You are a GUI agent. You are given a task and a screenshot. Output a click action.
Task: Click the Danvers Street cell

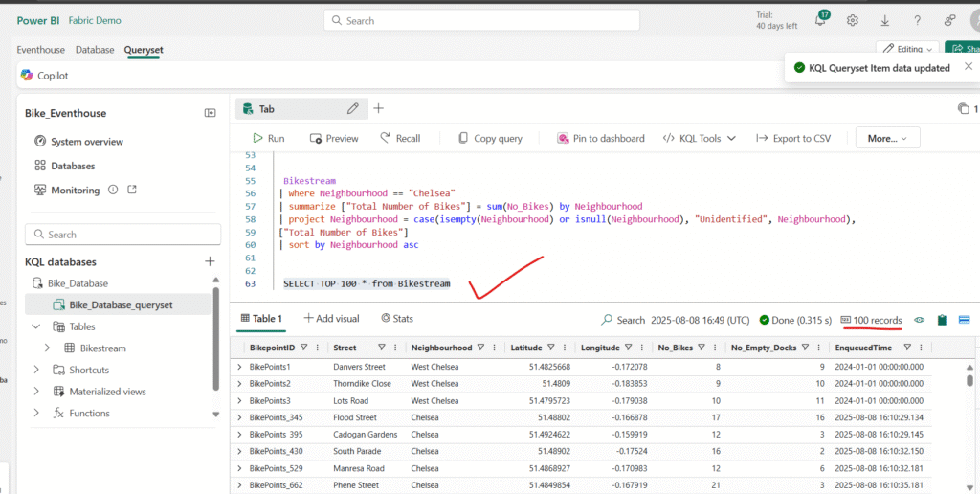(x=360, y=367)
